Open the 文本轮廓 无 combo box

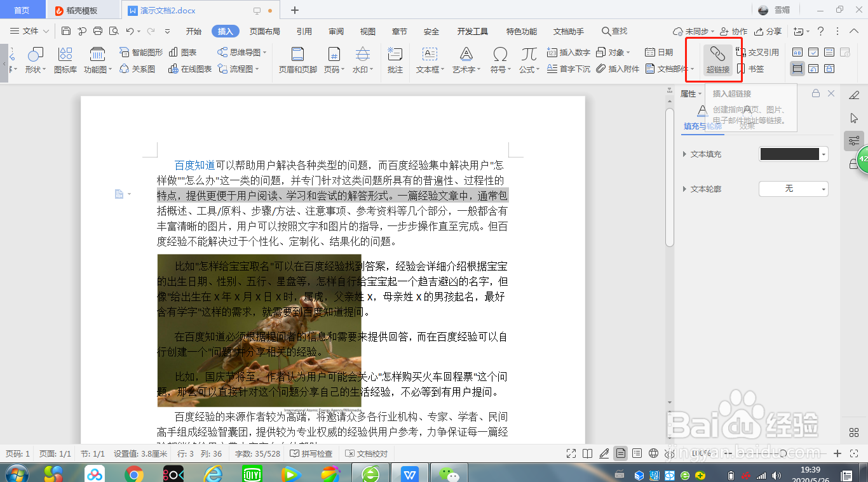tap(794, 189)
